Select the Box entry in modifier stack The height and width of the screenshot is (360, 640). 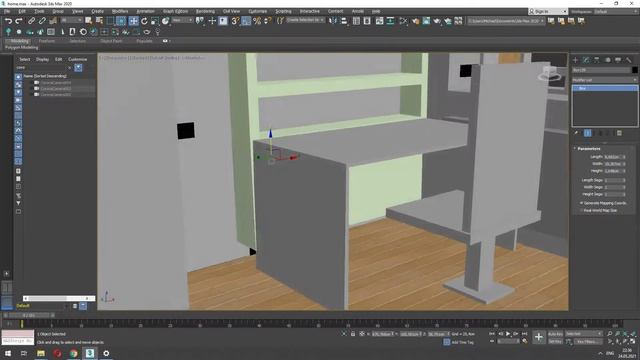pos(605,88)
